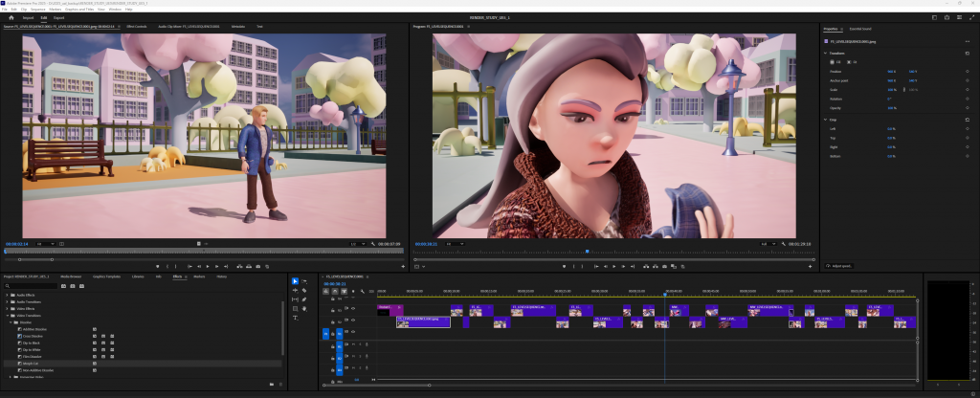
Task: Click the Home icon in top bar
Action: 13,17
